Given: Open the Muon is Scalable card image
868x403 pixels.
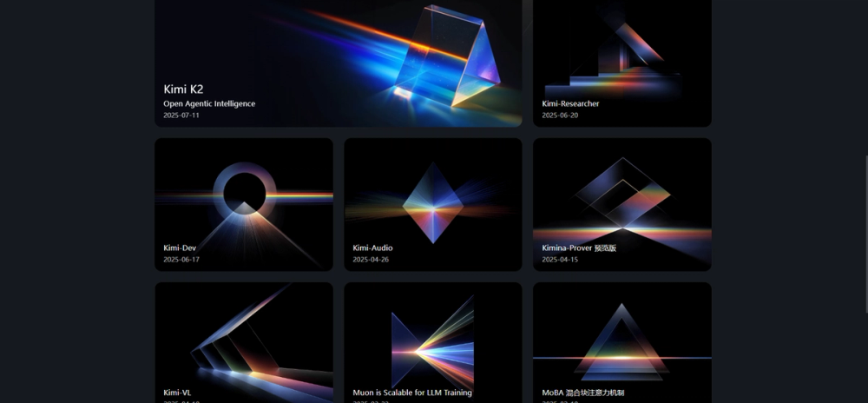Looking at the screenshot, I should pos(433,343).
